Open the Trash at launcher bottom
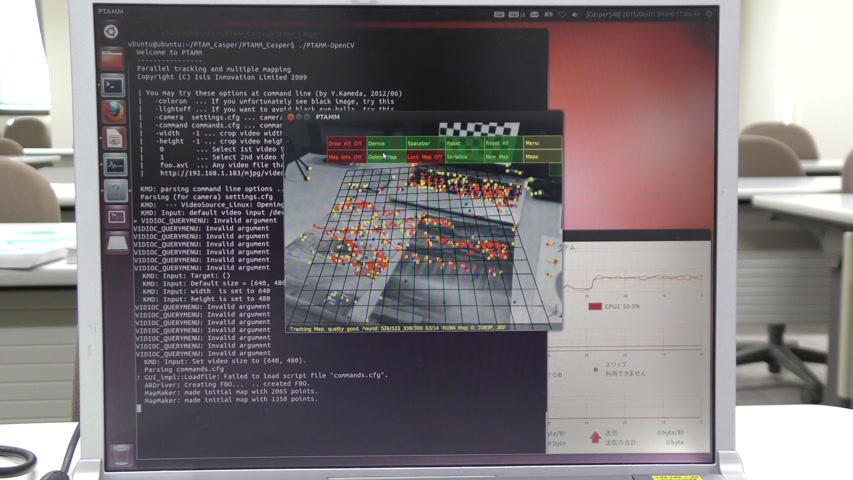The image size is (853, 480). (x=121, y=454)
